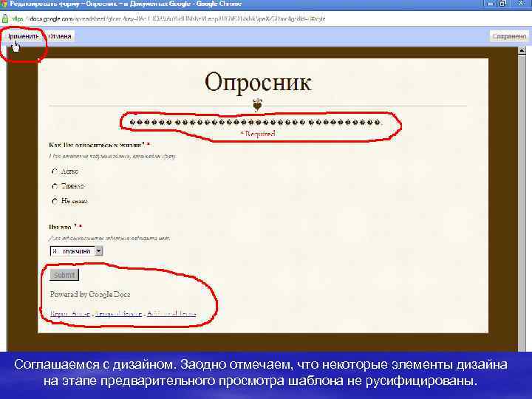
Task: Click the Submit button
Action: (x=64, y=275)
